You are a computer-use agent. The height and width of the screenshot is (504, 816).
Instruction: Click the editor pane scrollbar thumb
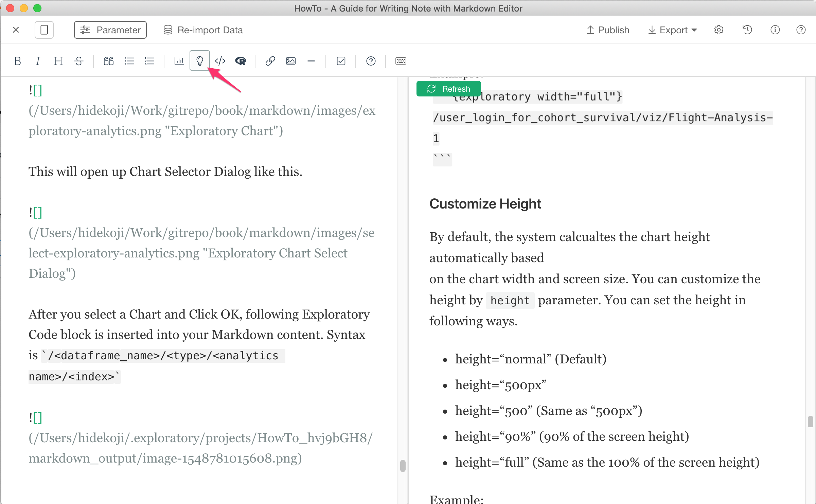click(403, 466)
